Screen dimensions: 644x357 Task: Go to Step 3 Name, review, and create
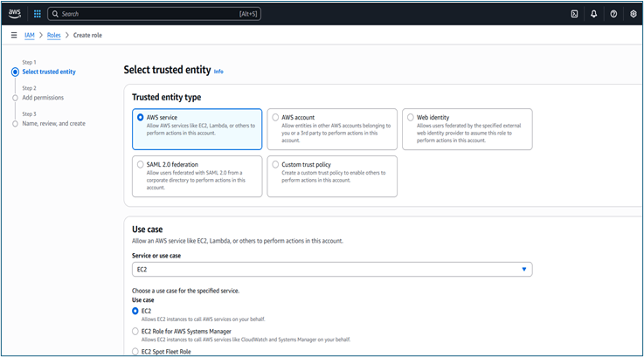point(53,124)
